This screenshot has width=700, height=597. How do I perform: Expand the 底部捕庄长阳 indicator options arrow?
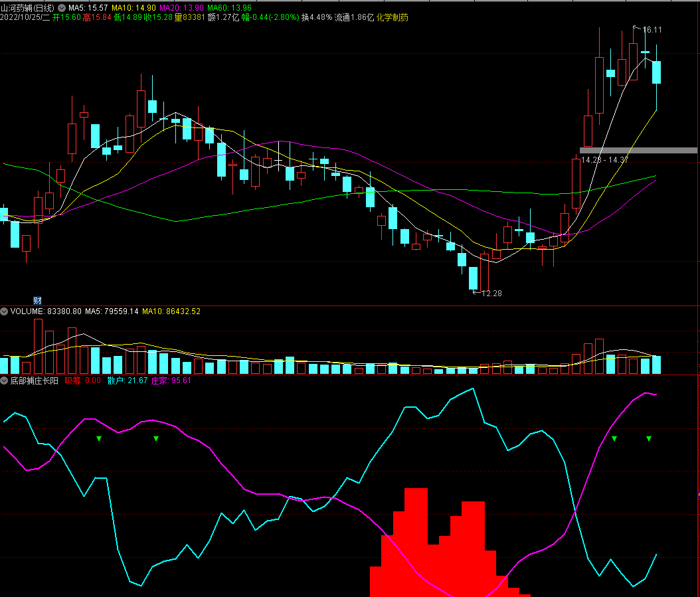[4, 381]
